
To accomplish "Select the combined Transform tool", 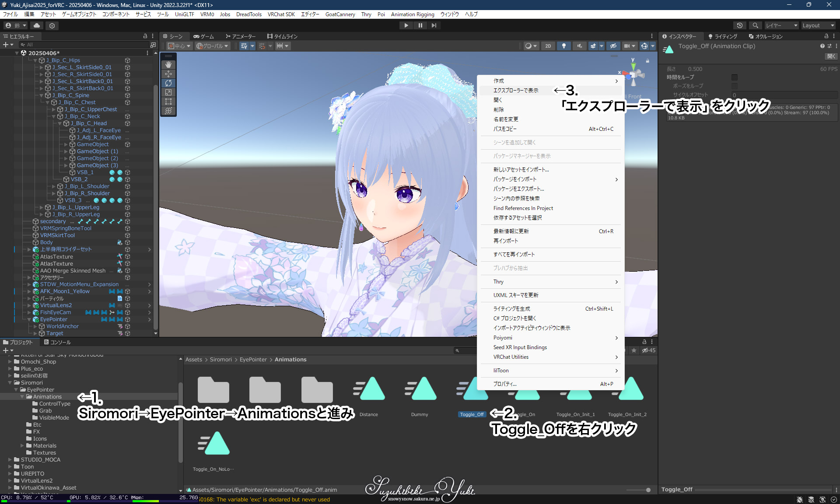I will click(168, 111).
